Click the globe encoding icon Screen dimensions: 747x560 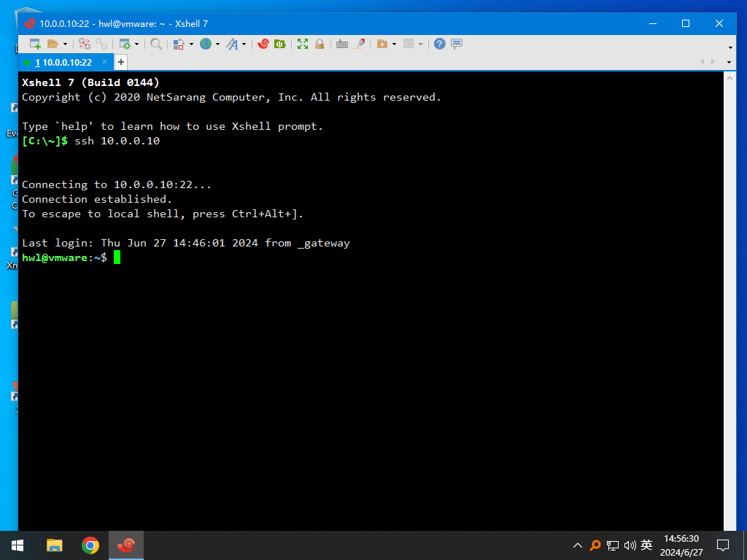coord(206,44)
